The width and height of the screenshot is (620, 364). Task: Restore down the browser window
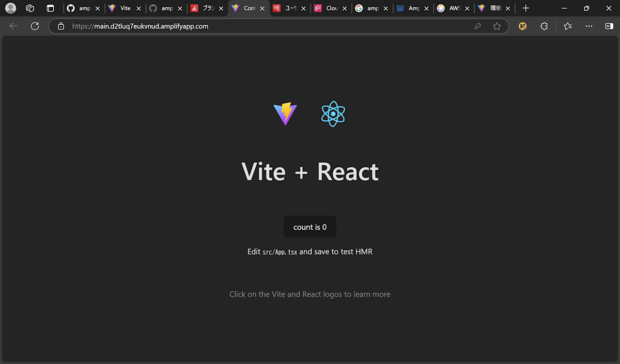586,8
